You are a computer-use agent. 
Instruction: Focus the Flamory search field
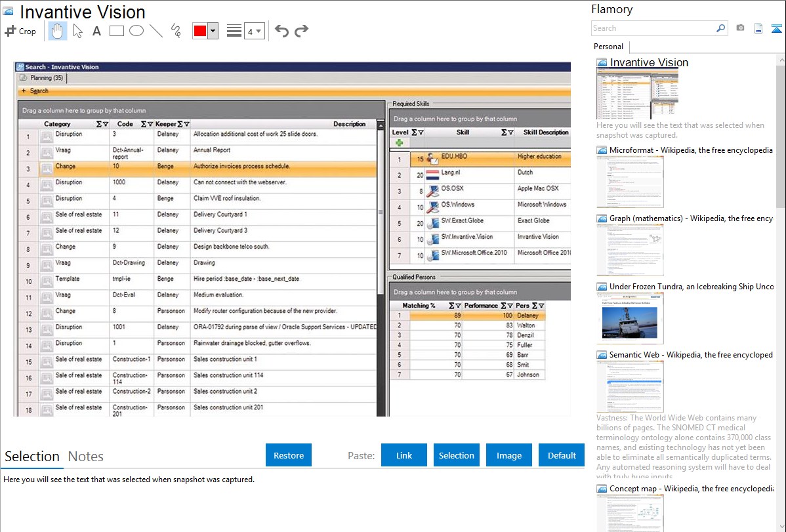coord(653,28)
